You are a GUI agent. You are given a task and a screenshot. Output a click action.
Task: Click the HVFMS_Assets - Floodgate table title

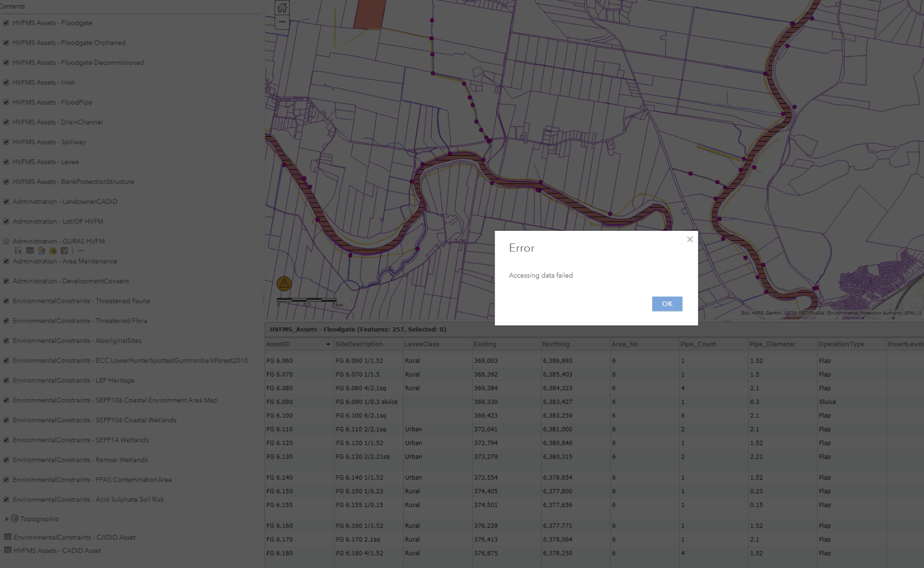point(358,329)
